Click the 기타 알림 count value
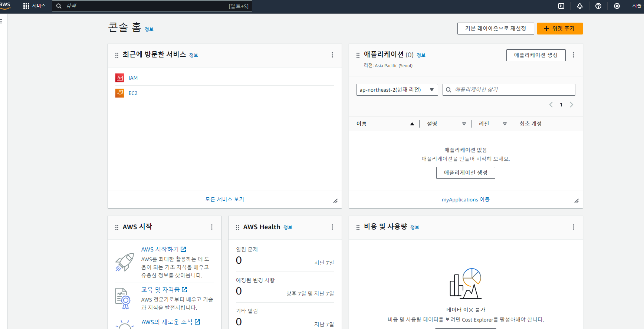644x329 pixels. pos(239,322)
